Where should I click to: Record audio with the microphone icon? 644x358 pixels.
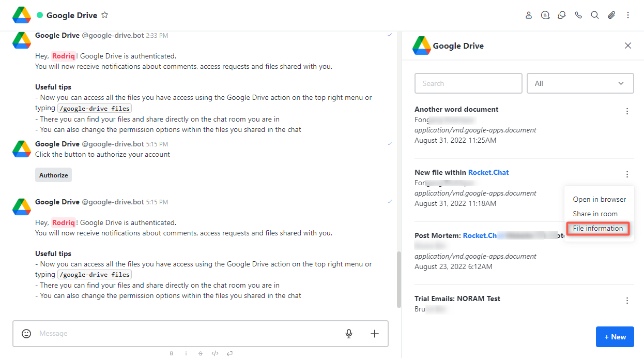(x=349, y=334)
